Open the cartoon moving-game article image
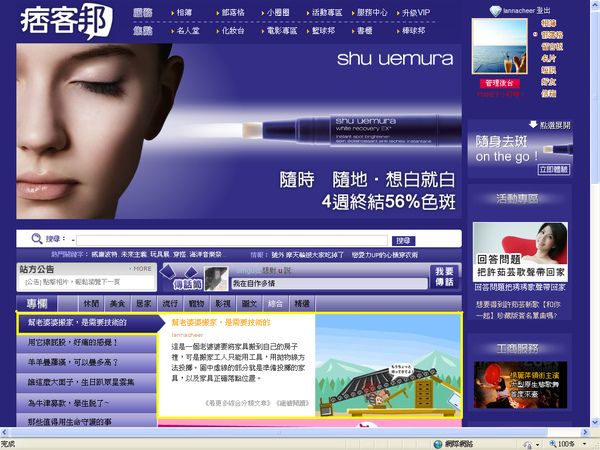This screenshot has height=450, width=600. click(x=388, y=365)
